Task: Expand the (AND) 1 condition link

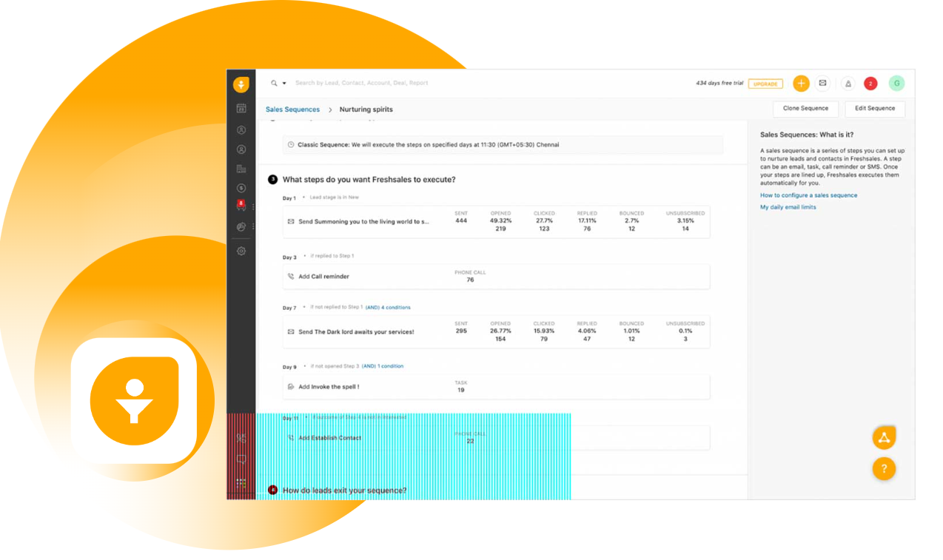Action: coord(383,366)
